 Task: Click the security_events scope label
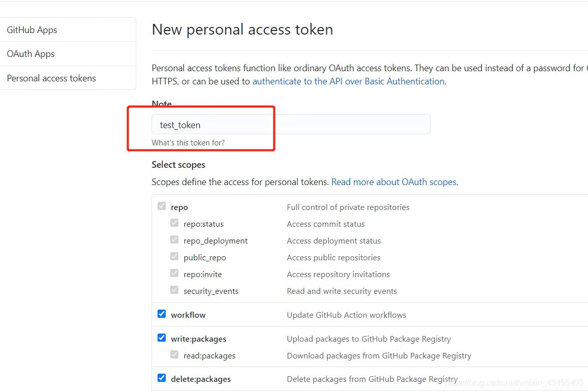pos(211,291)
